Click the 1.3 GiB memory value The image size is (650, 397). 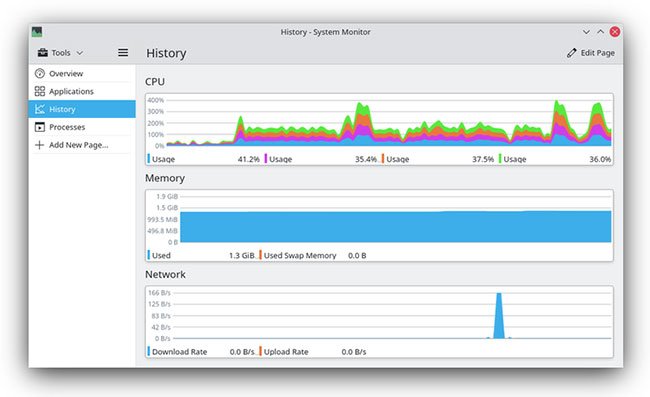coord(242,256)
